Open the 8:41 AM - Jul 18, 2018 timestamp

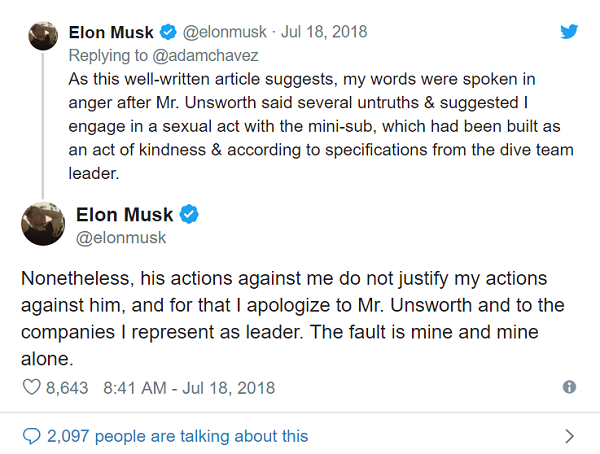pos(189,387)
